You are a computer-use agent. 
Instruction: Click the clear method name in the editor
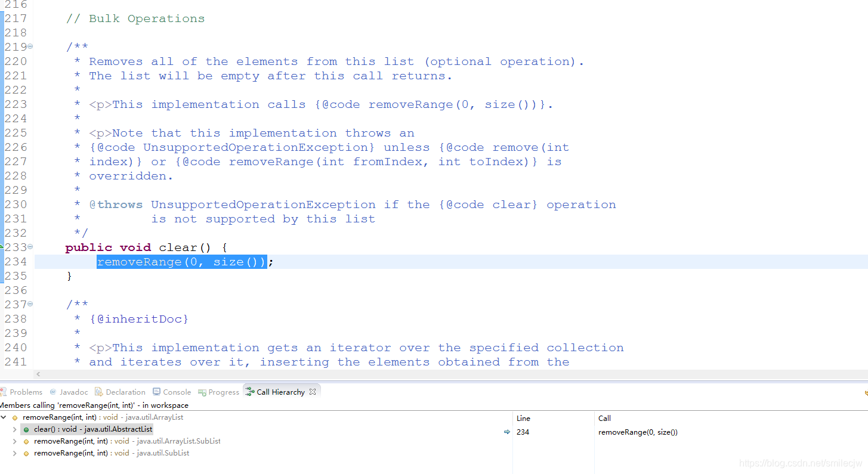178,247
